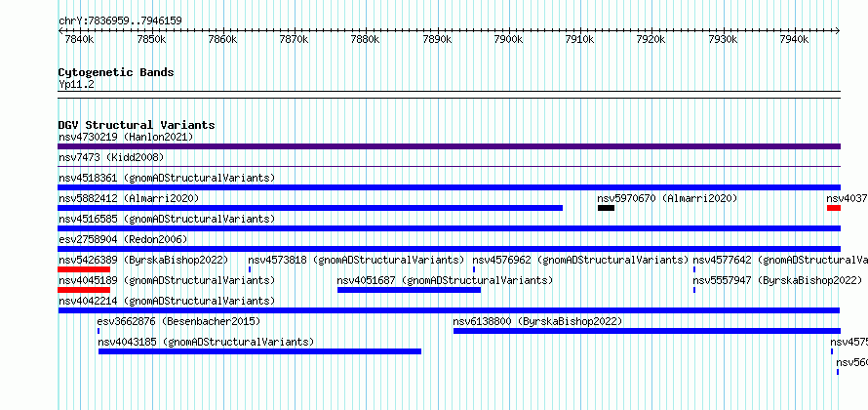
Task: Open the nsv7473 (Kidd2008) label
Action: [111, 157]
